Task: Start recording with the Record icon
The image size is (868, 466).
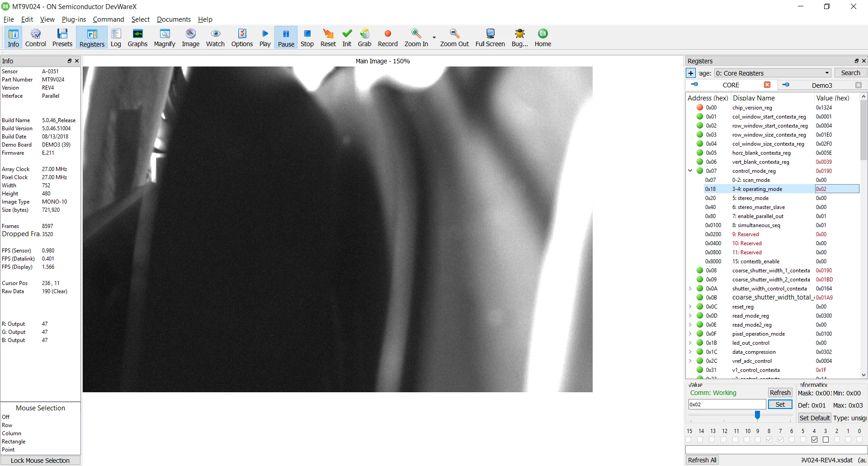Action: (x=387, y=38)
